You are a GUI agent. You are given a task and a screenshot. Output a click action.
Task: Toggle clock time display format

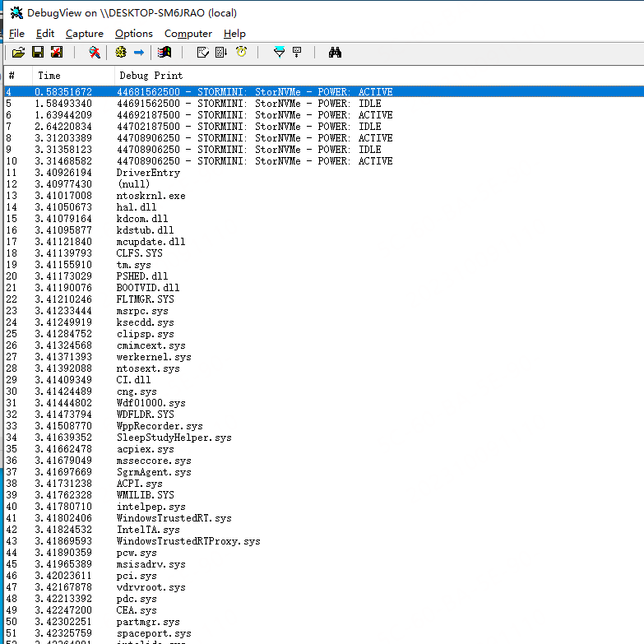point(241,53)
